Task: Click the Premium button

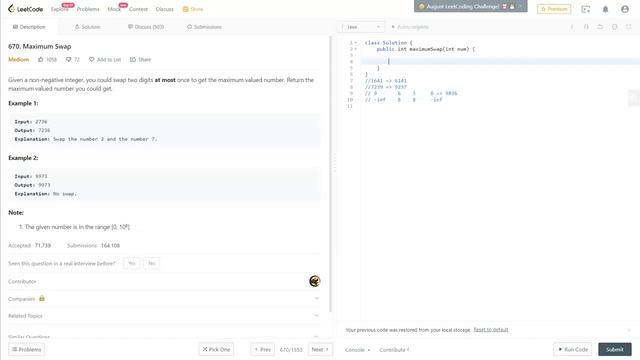Action: click(x=554, y=9)
